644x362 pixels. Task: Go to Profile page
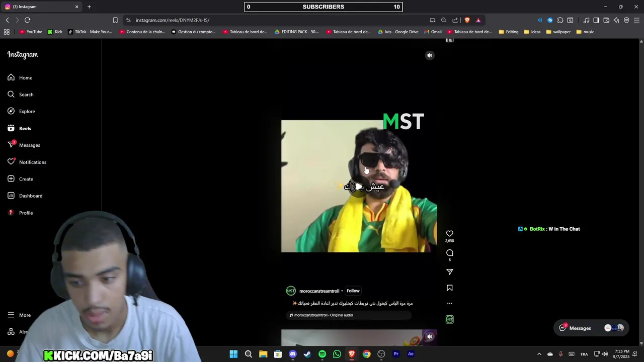click(20, 213)
